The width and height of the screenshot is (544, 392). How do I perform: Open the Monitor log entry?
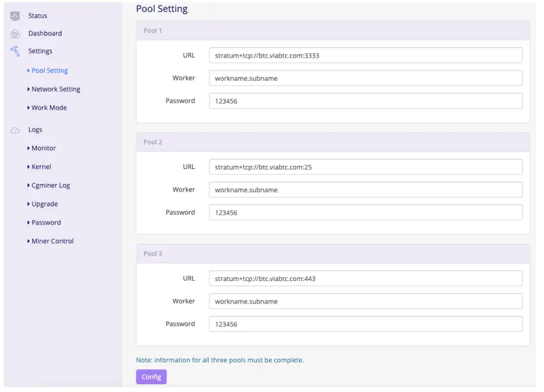43,148
